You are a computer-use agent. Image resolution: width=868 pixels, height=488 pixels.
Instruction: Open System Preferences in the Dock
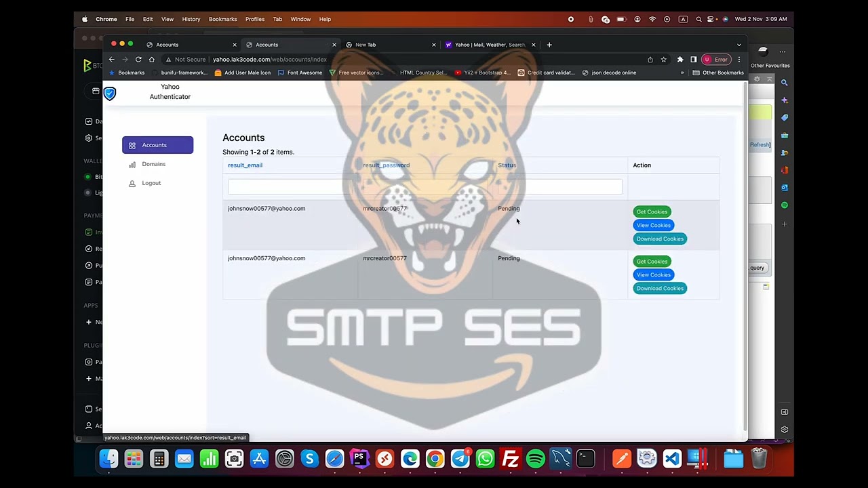pyautogui.click(x=284, y=459)
